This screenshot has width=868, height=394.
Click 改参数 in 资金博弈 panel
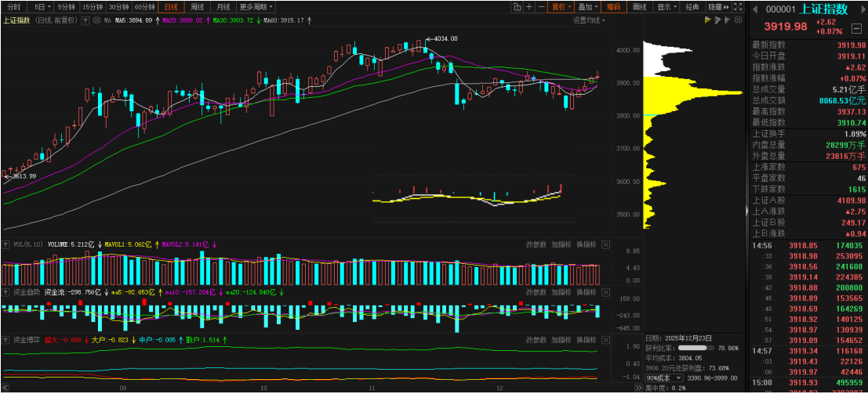[536, 340]
